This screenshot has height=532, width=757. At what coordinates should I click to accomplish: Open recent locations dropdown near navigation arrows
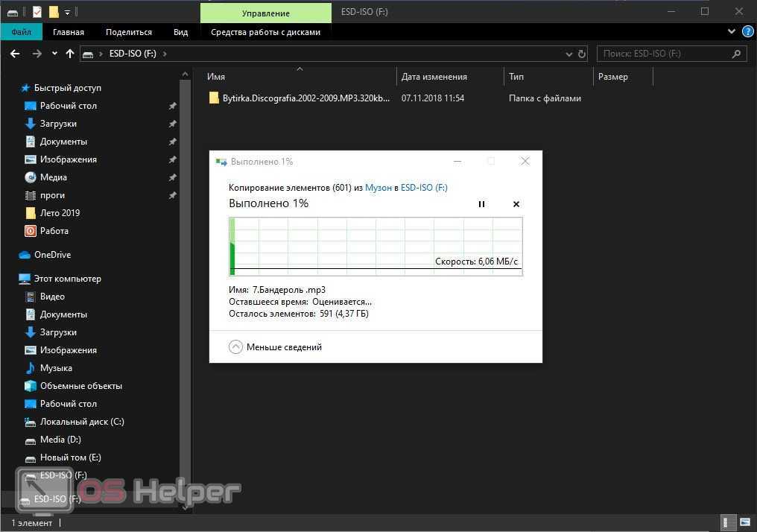54,54
